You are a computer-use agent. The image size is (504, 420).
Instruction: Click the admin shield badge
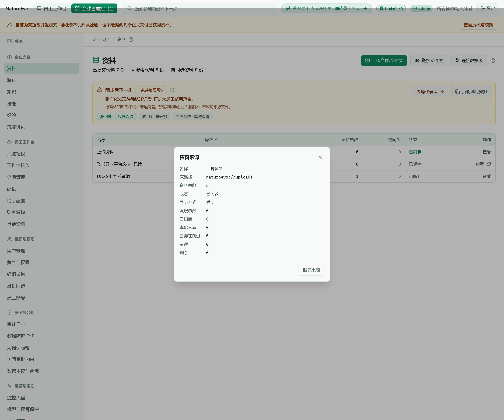(x=421, y=8)
